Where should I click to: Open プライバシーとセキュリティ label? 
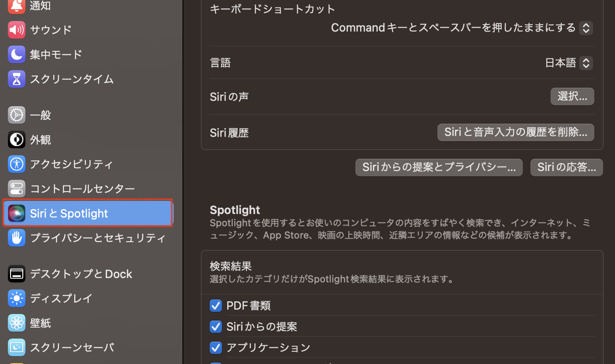(98, 238)
